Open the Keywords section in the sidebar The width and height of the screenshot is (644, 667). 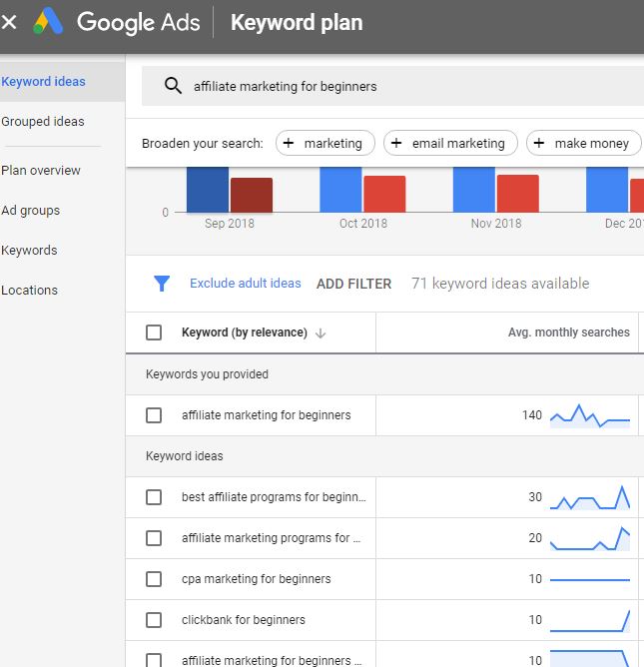click(29, 250)
